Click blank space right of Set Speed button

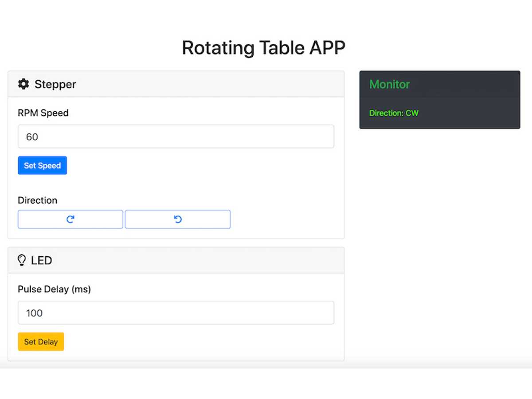199,165
